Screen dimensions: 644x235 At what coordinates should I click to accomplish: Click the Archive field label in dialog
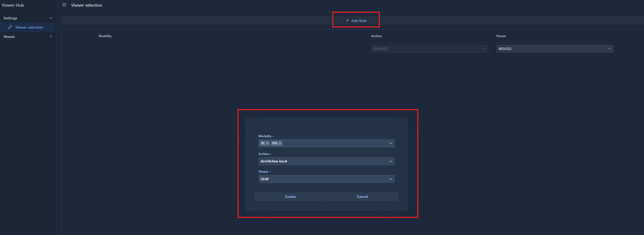264,154
